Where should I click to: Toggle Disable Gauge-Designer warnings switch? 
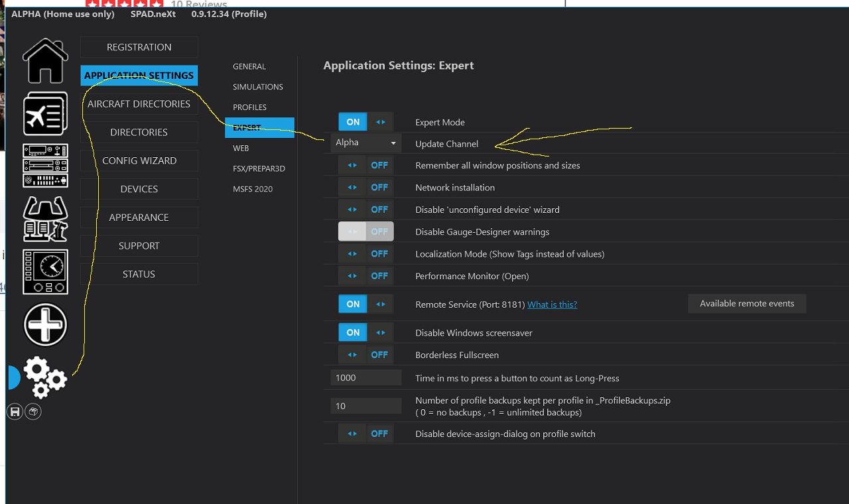[365, 231]
